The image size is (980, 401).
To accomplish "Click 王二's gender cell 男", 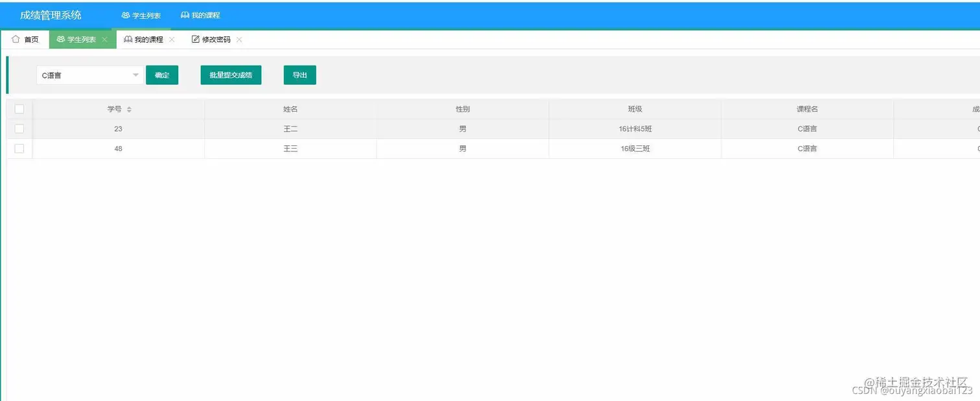I will pos(463,129).
